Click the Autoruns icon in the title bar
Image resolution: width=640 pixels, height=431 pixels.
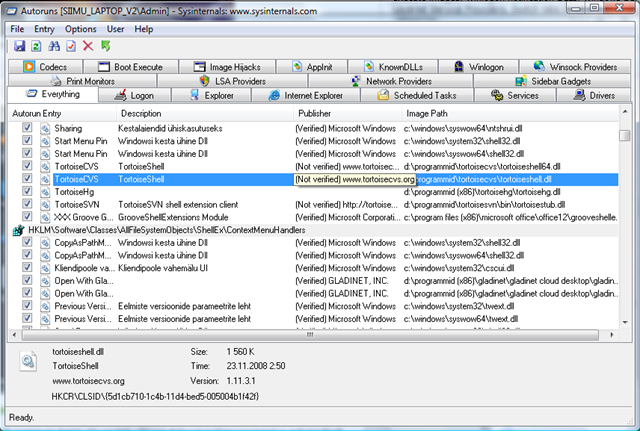[12, 11]
